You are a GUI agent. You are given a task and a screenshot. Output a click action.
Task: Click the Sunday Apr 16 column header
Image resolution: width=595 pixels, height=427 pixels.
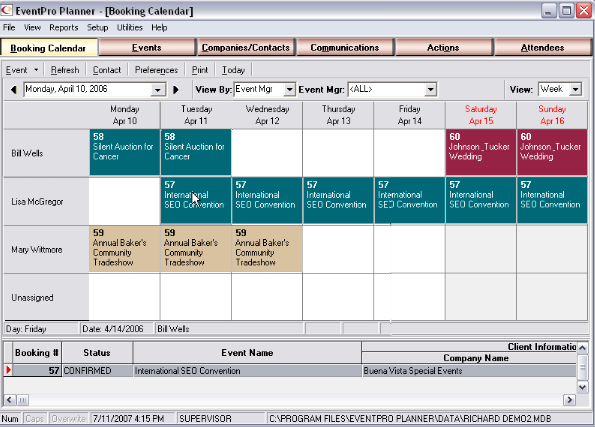[552, 115]
